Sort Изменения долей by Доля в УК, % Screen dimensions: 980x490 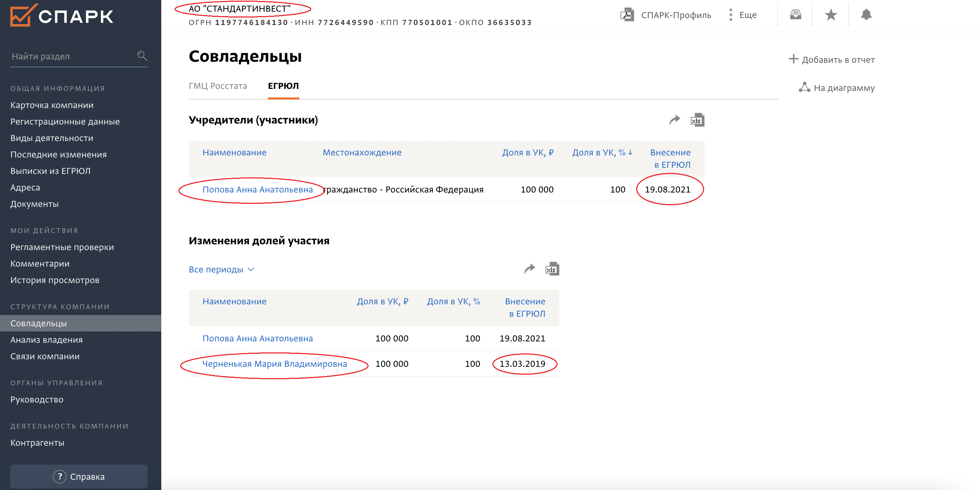(x=454, y=301)
